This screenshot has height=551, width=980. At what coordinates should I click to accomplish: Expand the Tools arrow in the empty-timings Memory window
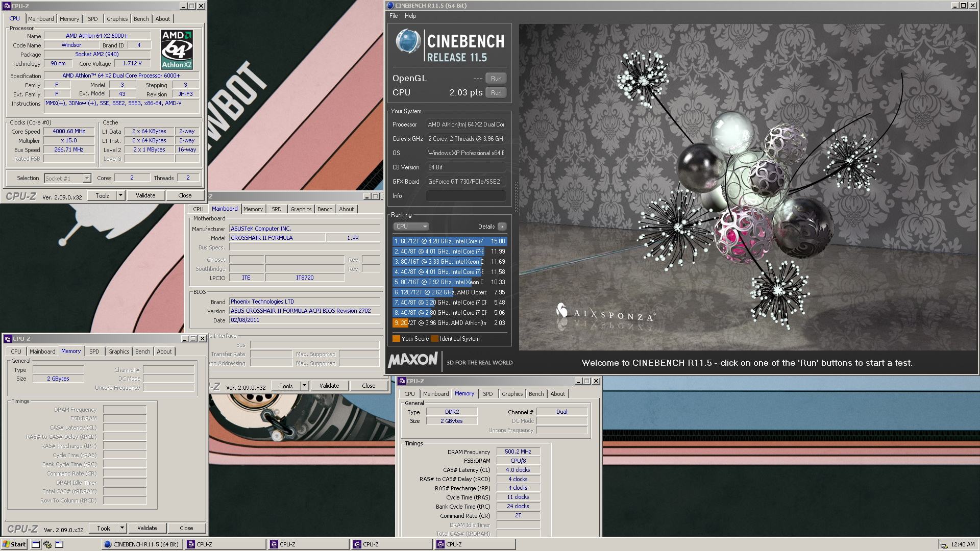(122, 528)
